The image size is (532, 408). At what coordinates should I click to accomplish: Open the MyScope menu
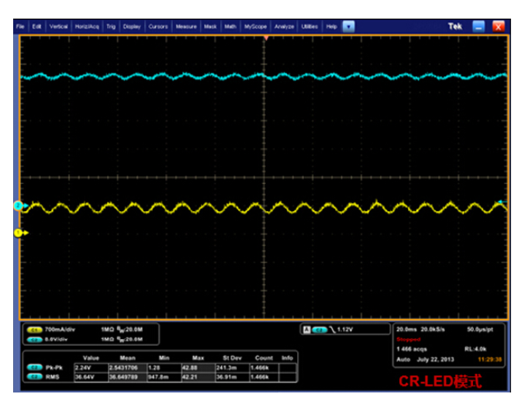[255, 26]
